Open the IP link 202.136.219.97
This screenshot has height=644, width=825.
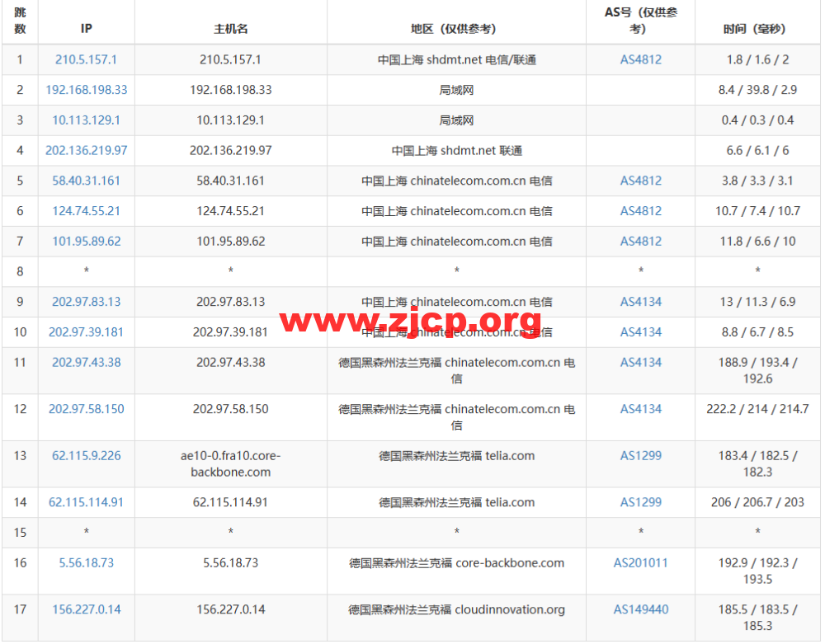pos(87,150)
